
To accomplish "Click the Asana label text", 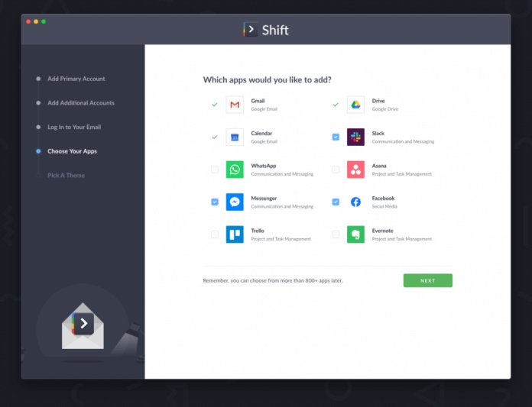I will (x=379, y=166).
